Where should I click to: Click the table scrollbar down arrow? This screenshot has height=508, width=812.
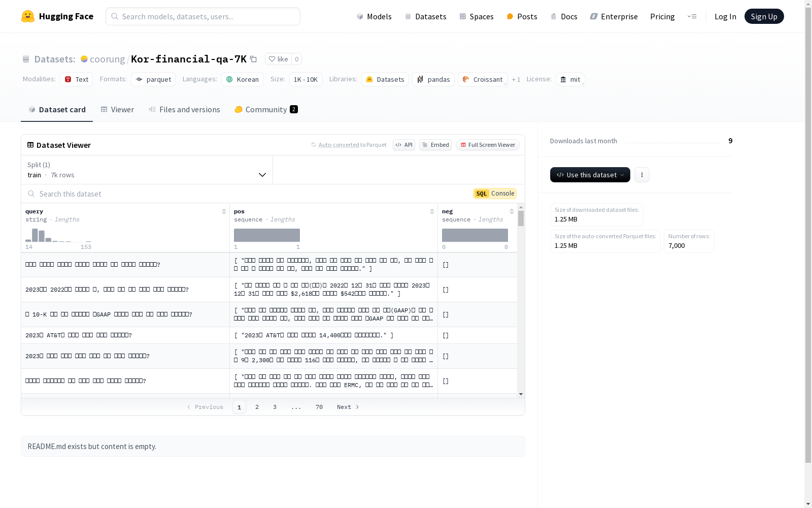[x=521, y=394]
